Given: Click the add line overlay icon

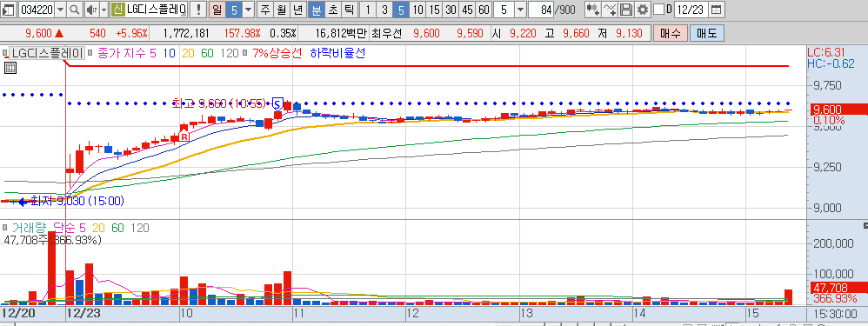Looking at the screenshot, I should 610,9.
